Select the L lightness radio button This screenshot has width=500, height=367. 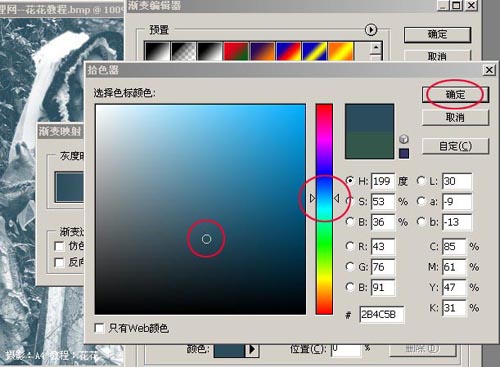[421, 181]
